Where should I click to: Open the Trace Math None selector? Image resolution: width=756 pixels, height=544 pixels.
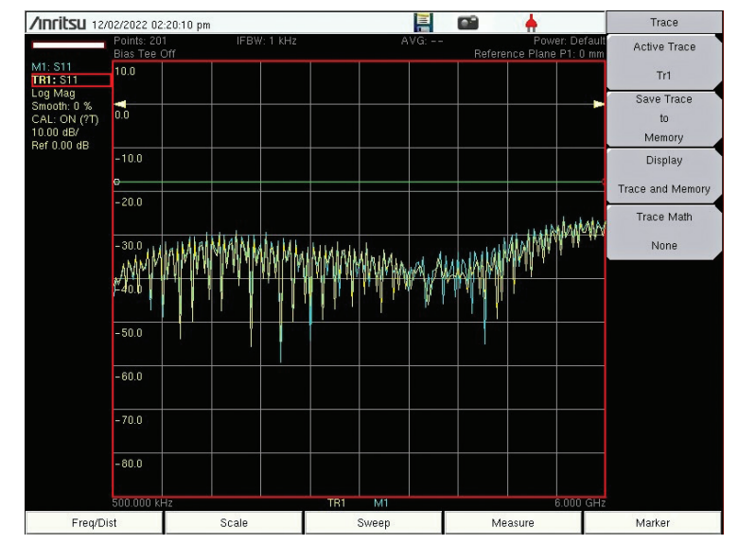663,231
